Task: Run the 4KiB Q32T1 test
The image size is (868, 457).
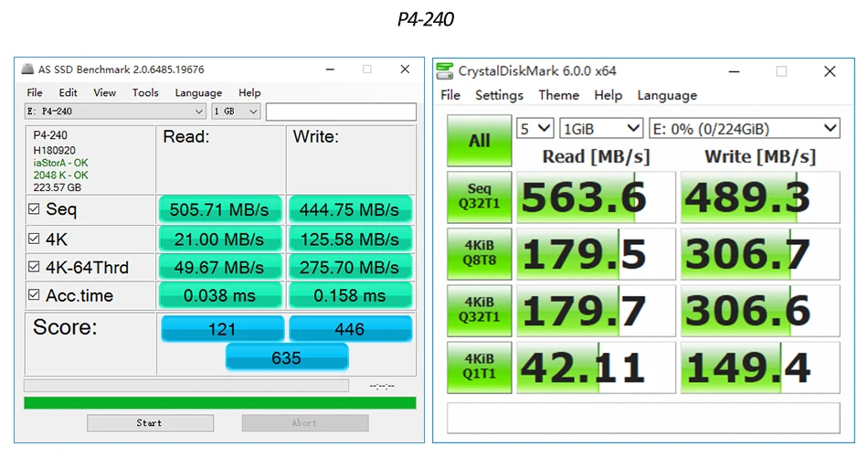Action: point(480,310)
